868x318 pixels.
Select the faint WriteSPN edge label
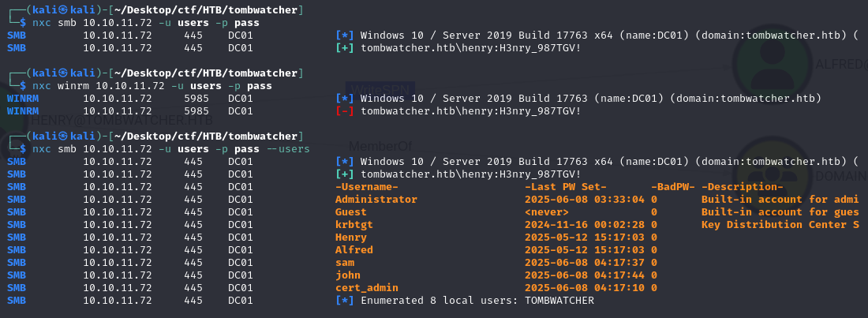coord(380,90)
